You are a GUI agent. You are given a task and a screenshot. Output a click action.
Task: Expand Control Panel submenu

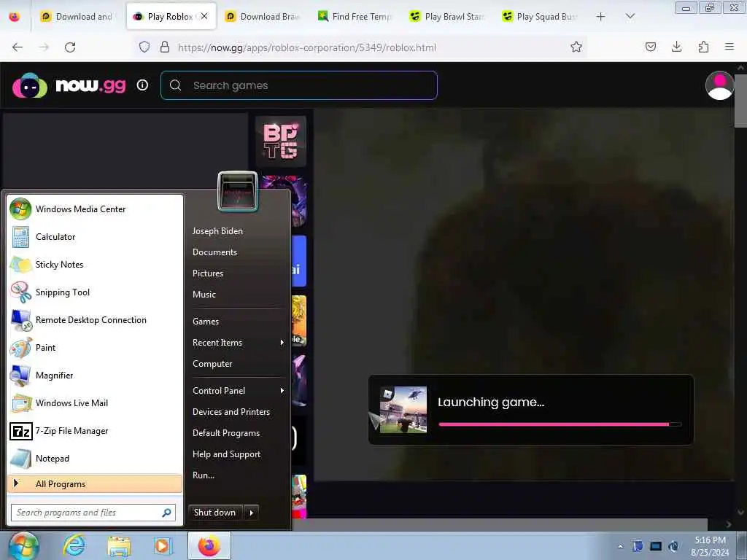237,391
